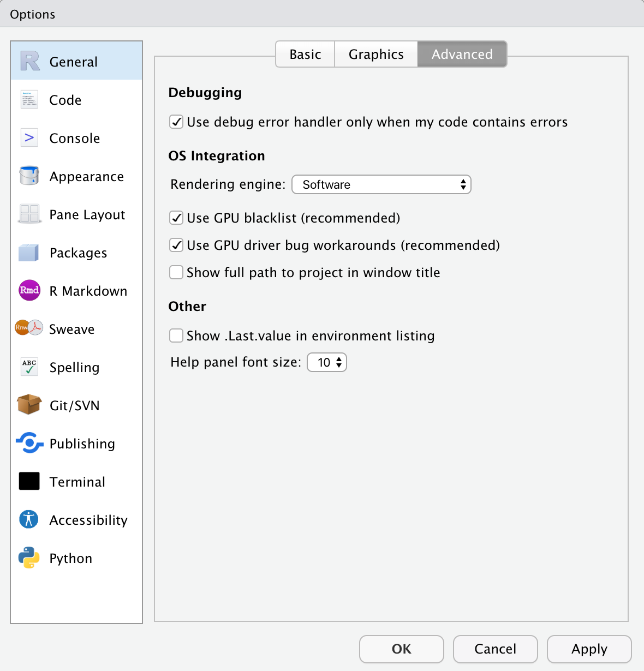Open Code settings via its icon
Viewport: 644px width, 671px height.
(28, 99)
